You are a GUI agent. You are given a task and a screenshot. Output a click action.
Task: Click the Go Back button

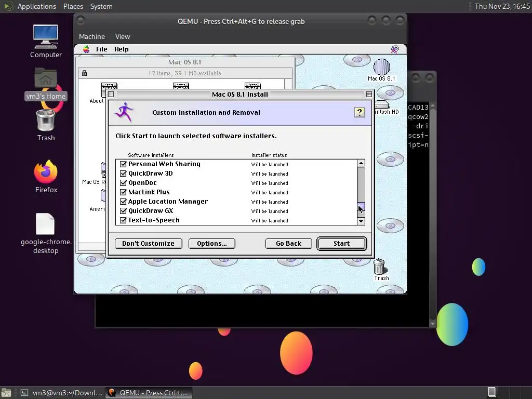pos(288,244)
